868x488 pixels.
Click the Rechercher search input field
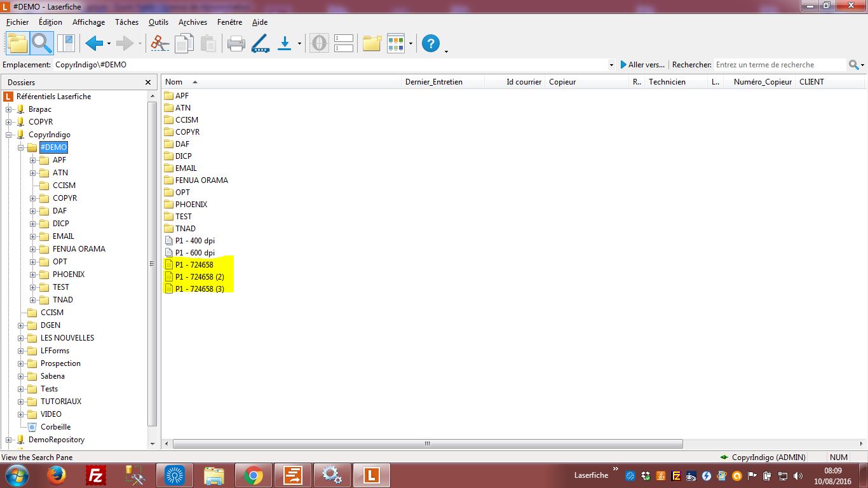[780, 65]
